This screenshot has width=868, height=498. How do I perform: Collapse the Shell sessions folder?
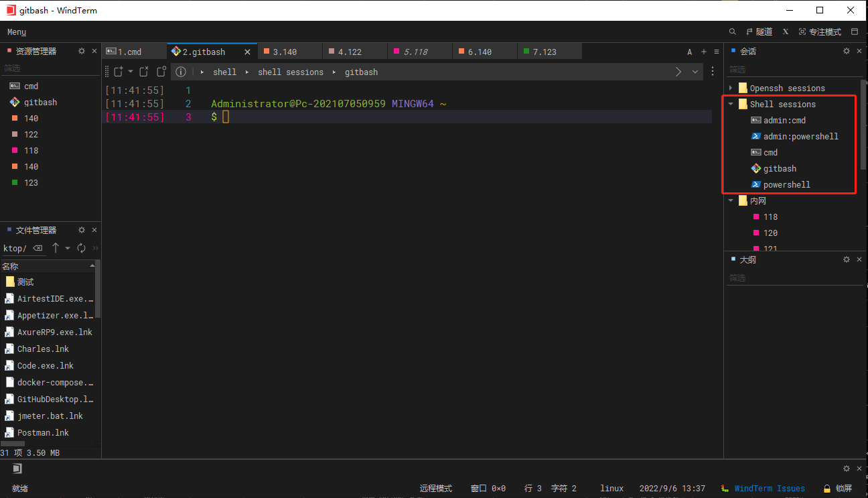(x=731, y=104)
